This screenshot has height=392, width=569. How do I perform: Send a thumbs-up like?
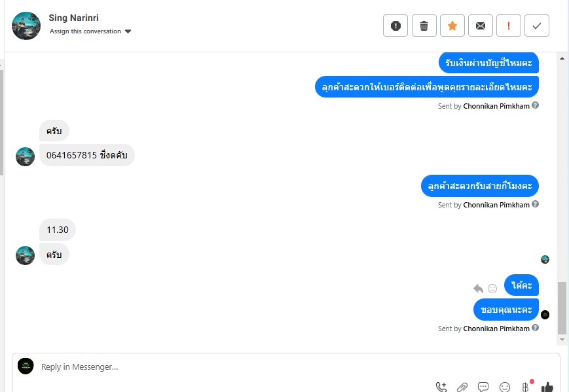547,387
